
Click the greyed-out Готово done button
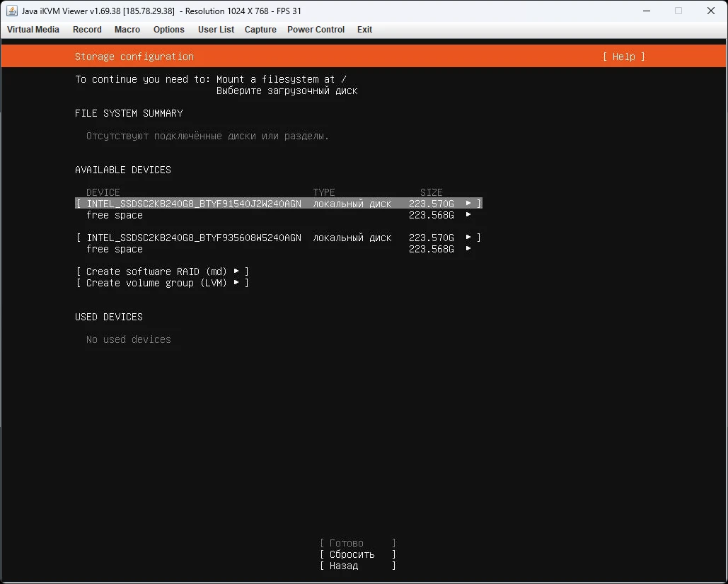coord(357,543)
